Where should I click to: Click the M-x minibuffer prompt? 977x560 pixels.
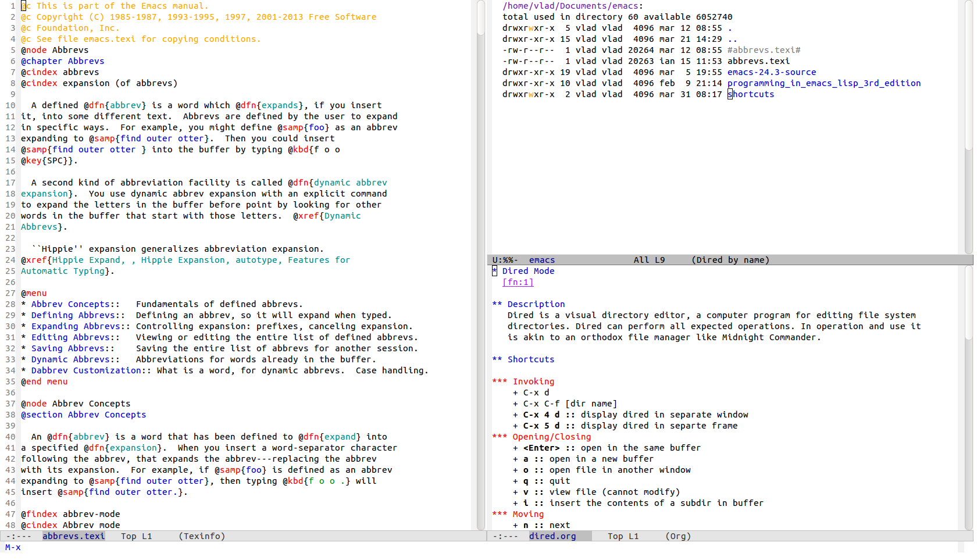point(13,547)
